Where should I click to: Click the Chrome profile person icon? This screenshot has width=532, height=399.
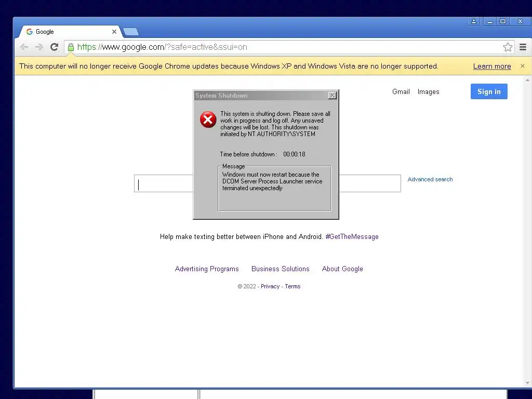click(x=474, y=21)
